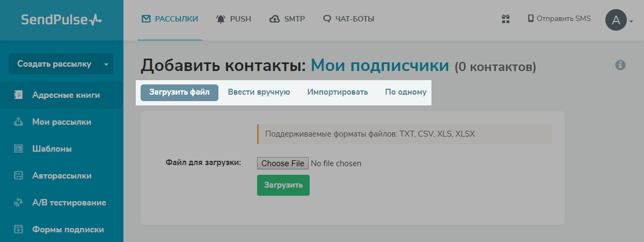Screen dimensions: 644x242
Task: Switch to the SMTP tab
Action: 287,19
